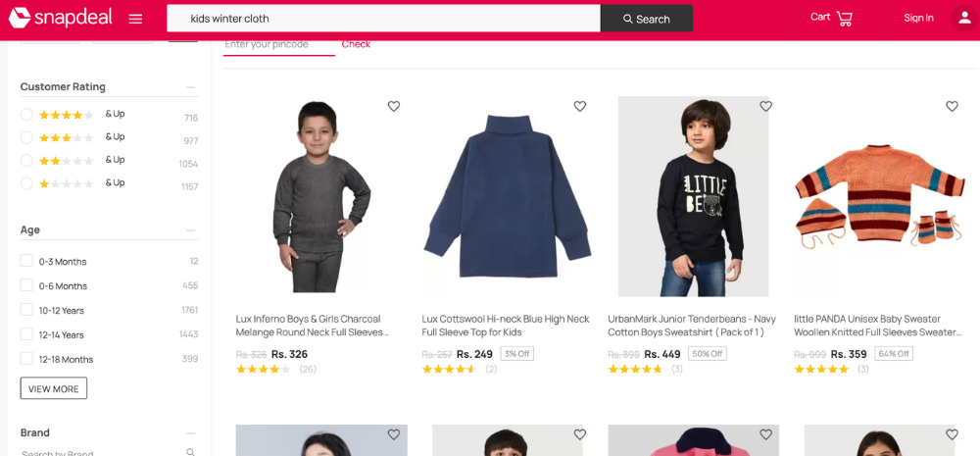This screenshot has width=980, height=456.
Task: Tick the 0-3 Months age checkbox
Action: 26,261
